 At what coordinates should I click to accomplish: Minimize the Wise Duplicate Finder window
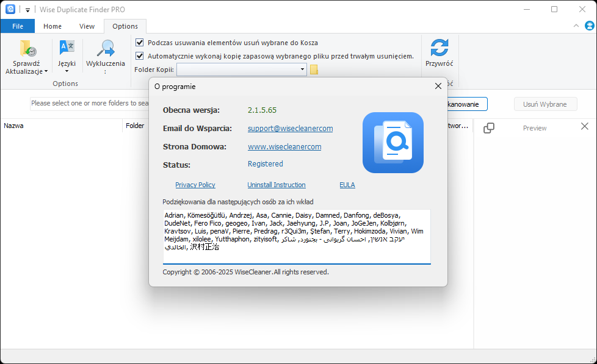tap(527, 10)
